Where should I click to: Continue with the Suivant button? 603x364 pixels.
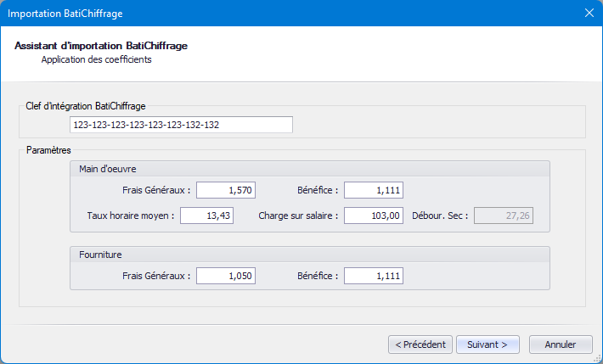487,344
